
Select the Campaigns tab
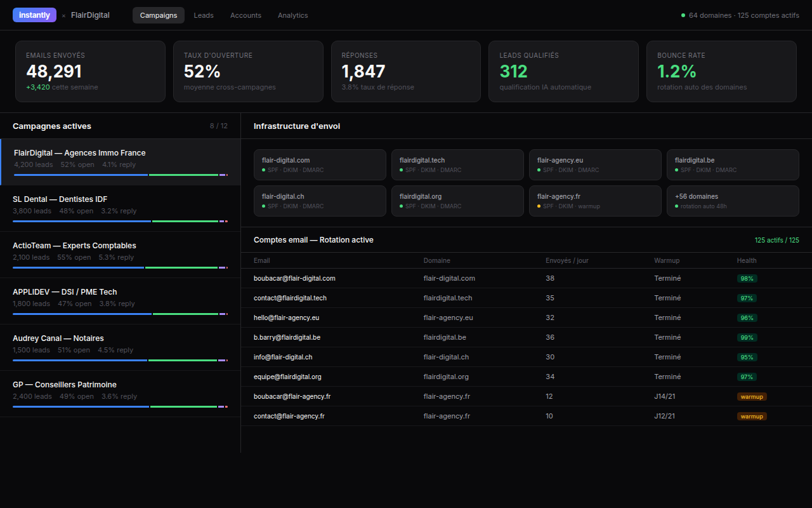tap(159, 15)
